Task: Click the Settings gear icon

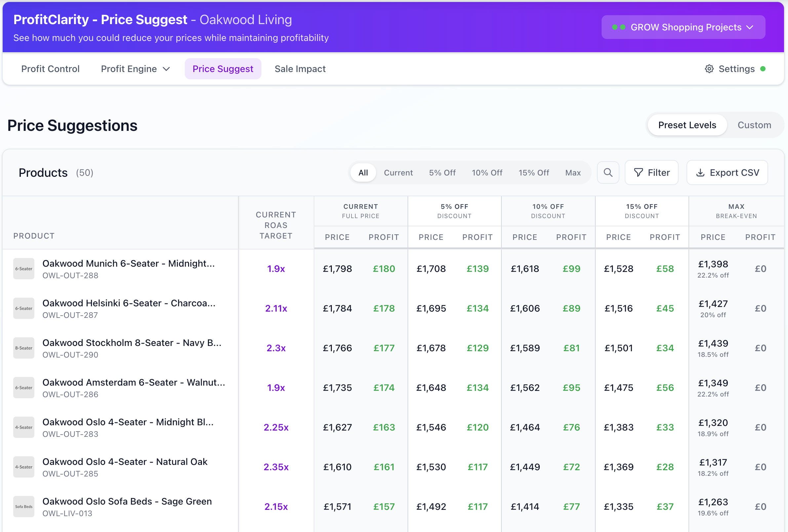Action: 709,68
